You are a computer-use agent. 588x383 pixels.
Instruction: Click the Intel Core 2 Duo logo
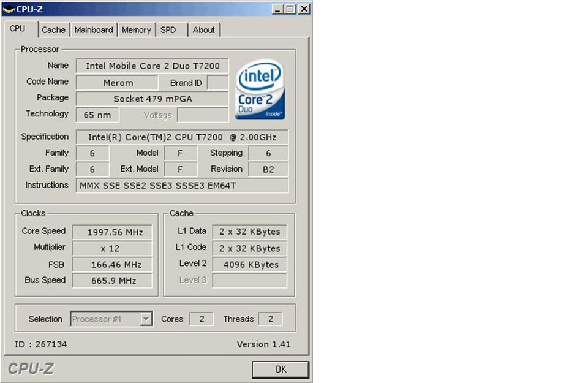click(x=260, y=89)
